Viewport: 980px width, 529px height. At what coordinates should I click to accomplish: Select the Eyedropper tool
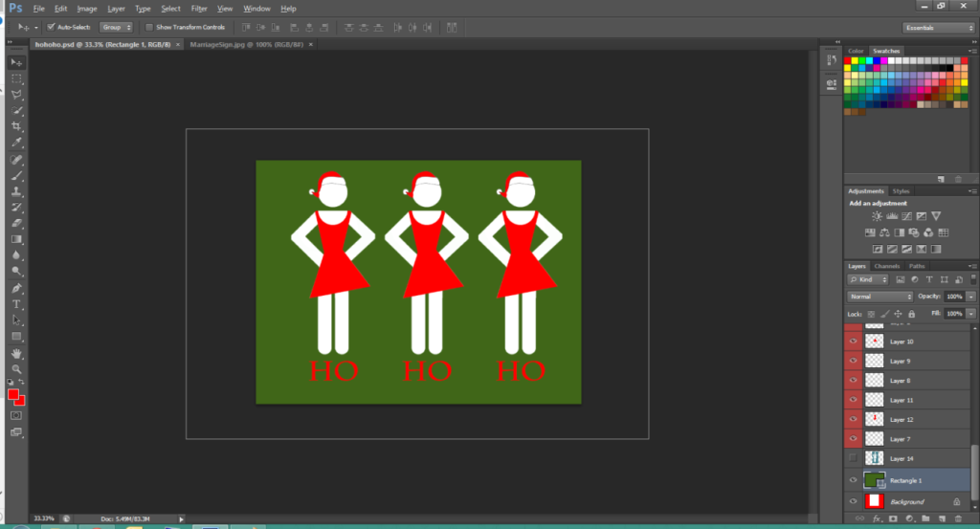[x=17, y=143]
